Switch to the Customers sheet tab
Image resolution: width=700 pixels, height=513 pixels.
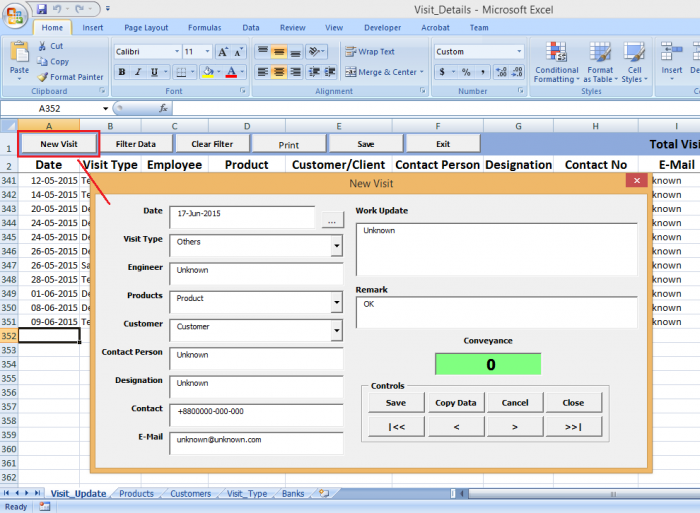click(x=190, y=494)
